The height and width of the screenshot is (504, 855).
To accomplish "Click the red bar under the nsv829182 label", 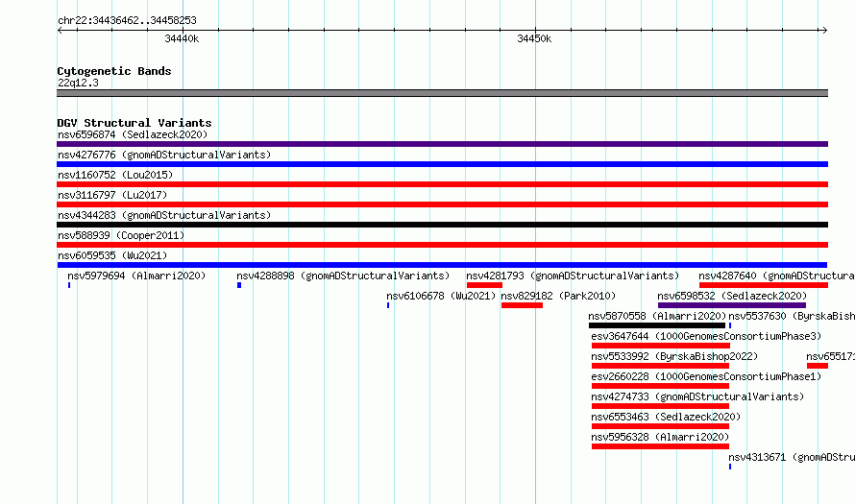I will pyautogui.click(x=522, y=305).
